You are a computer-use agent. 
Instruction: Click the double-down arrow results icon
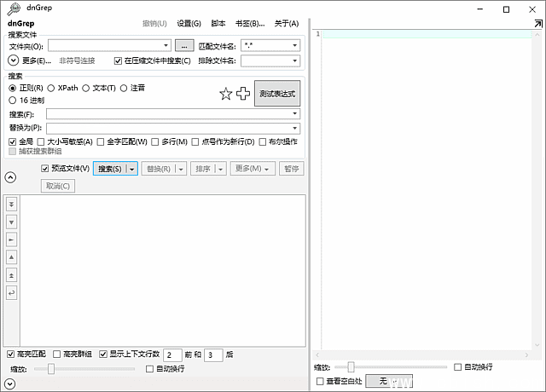click(11, 205)
